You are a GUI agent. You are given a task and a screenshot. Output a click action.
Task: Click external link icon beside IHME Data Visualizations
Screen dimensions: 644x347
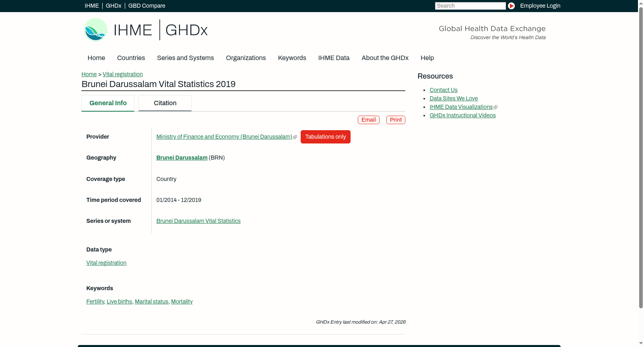coord(495,107)
